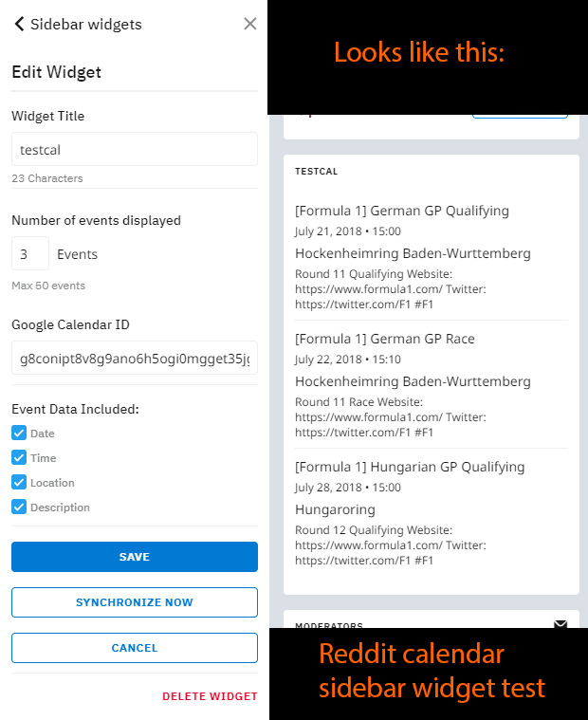Cancel editing the widget
Image resolution: width=588 pixels, height=720 pixels.
135,648
